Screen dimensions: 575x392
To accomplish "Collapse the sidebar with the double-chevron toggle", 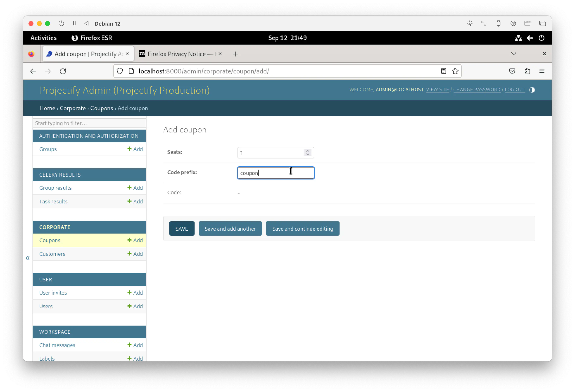I will (x=27, y=258).
